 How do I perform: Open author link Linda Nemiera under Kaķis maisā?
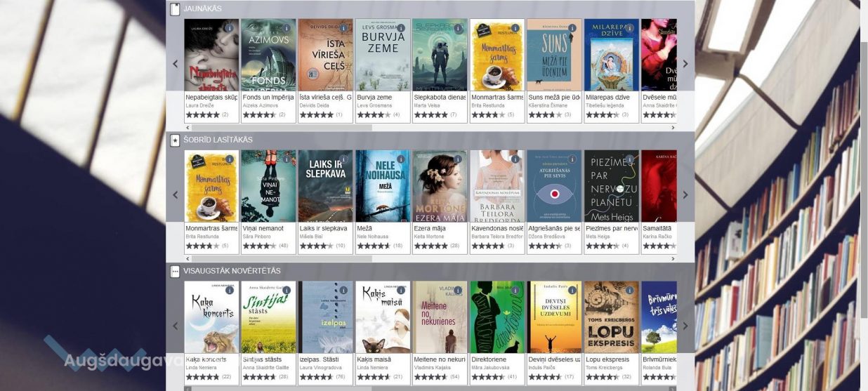373,367
